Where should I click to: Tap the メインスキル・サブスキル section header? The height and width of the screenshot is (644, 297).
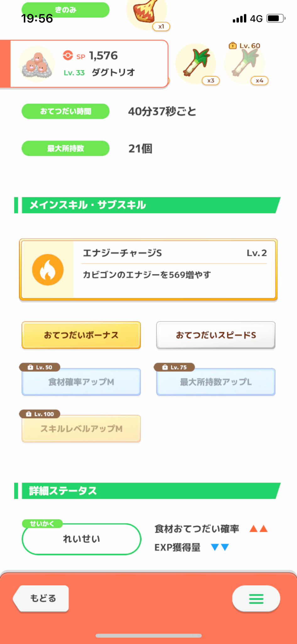147,205
